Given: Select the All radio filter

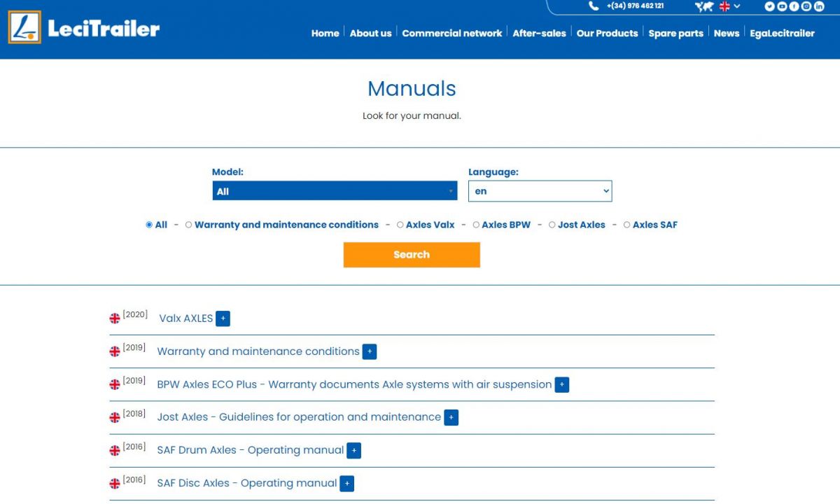Looking at the screenshot, I should click(x=149, y=225).
